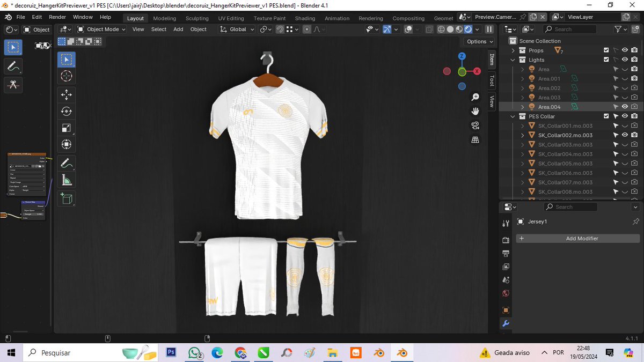The height and width of the screenshot is (362, 644).
Task: Open the Render properties tab
Action: 505,240
